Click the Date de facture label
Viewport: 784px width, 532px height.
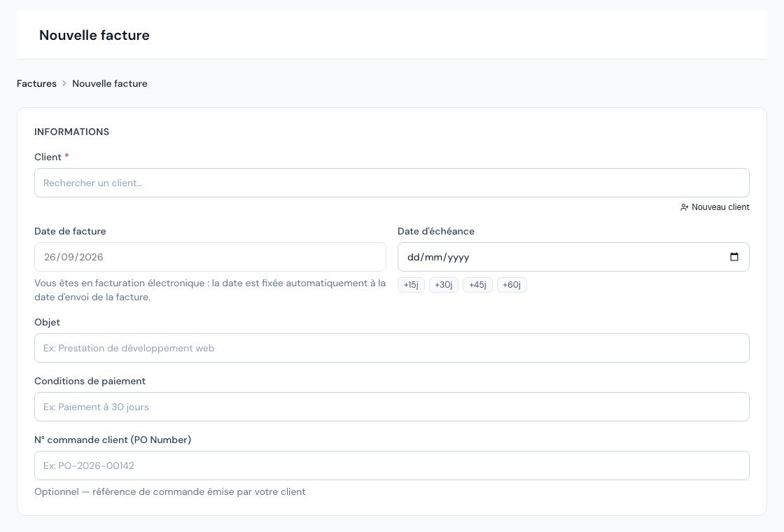tap(70, 232)
